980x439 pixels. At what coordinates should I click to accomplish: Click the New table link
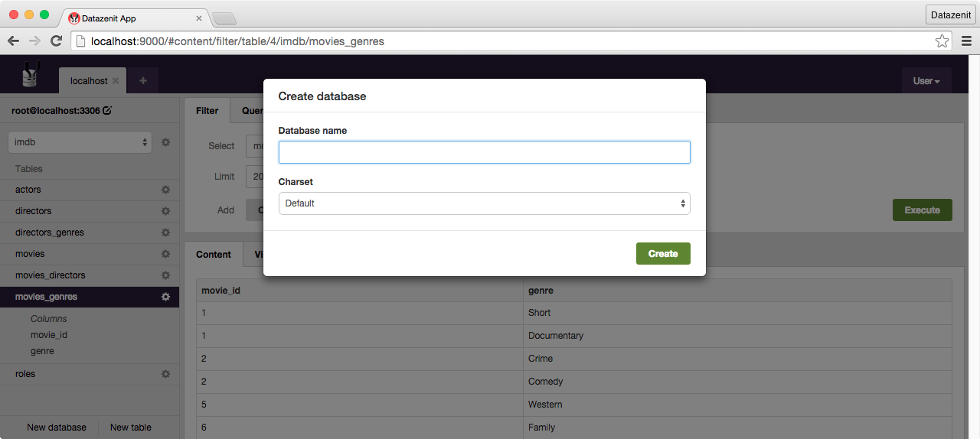tap(131, 428)
